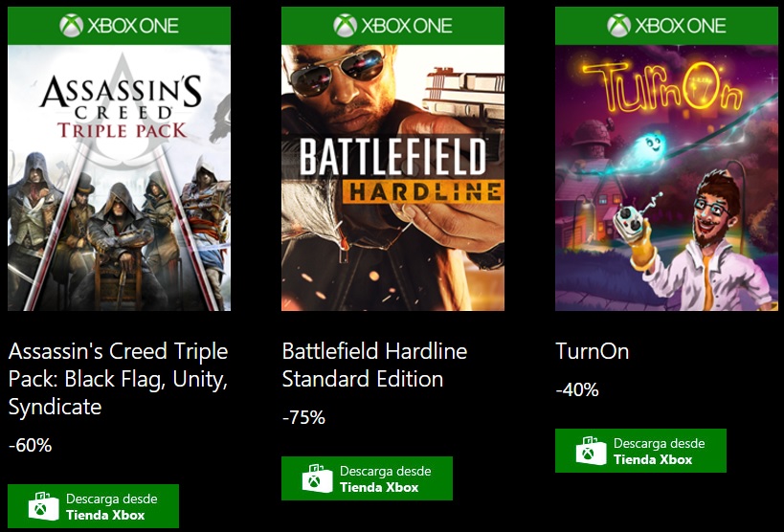Click the -75% discount label
The width and height of the screenshot is (784, 532).
coord(303,417)
